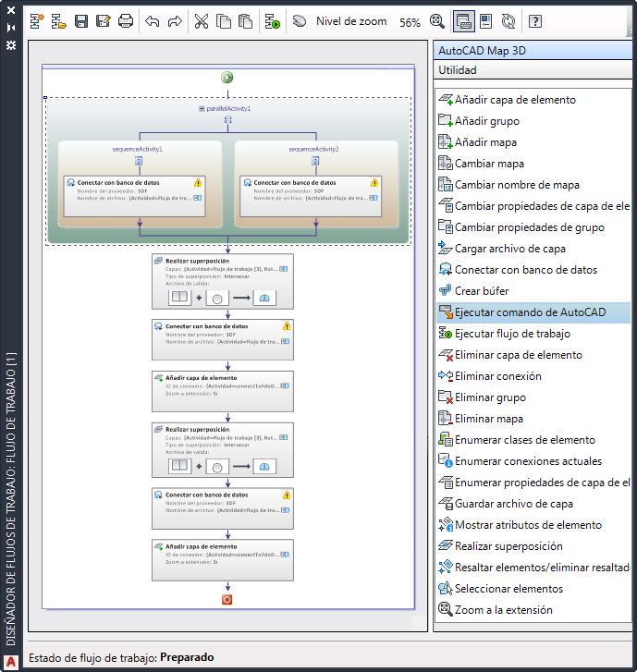
Task: Select Añadir grupo activity
Action: coord(533,121)
